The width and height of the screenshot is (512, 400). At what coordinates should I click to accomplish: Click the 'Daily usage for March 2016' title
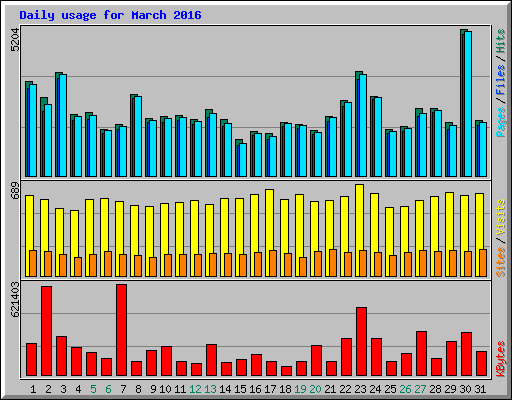tap(110, 15)
